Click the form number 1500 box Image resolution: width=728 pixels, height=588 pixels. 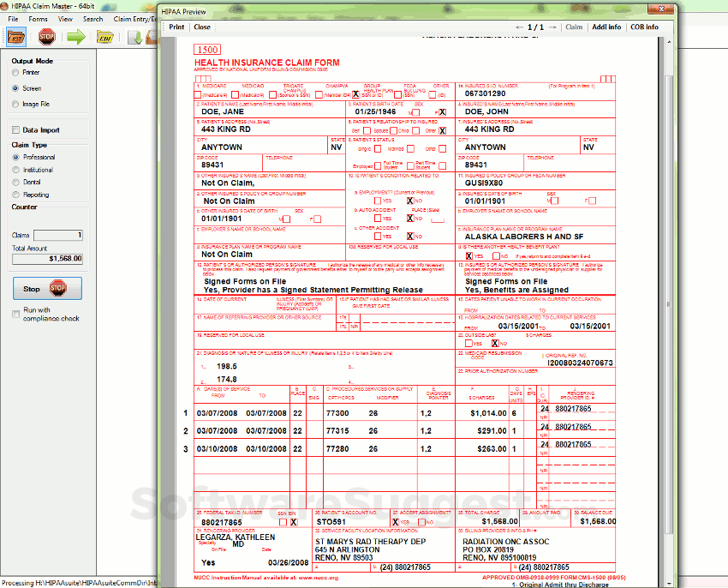point(207,50)
